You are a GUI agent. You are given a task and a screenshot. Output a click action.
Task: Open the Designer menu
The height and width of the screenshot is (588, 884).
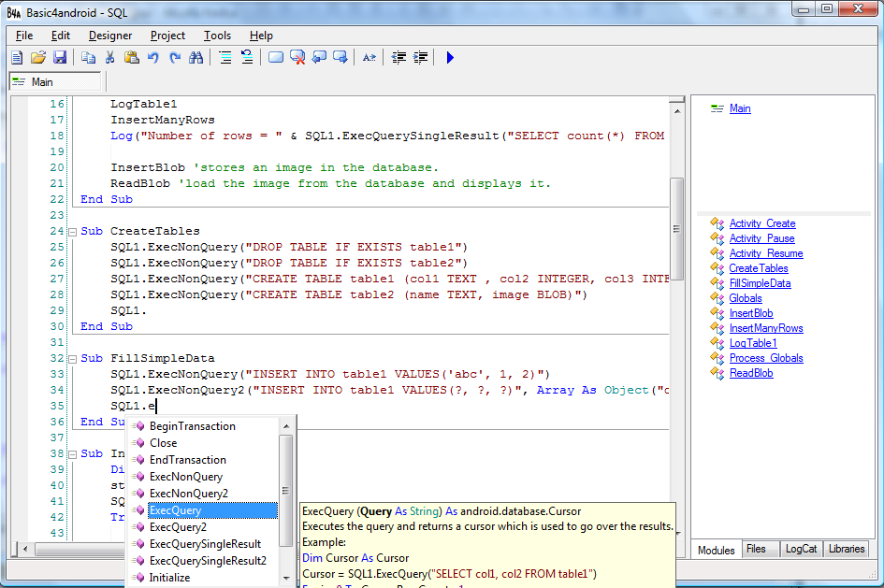point(110,36)
